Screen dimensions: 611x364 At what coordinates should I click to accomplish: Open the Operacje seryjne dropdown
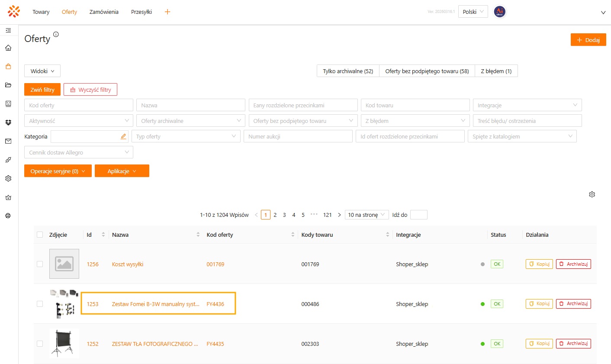[x=58, y=171]
